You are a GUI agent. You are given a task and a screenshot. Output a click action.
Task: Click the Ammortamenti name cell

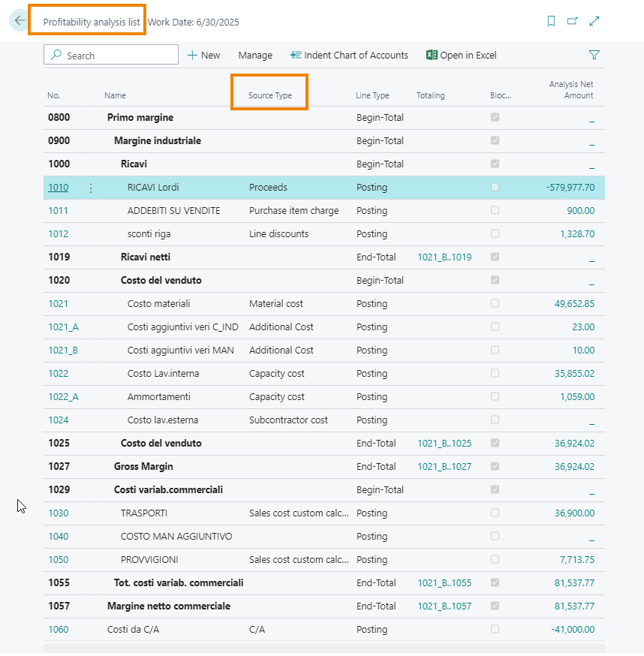tap(158, 396)
